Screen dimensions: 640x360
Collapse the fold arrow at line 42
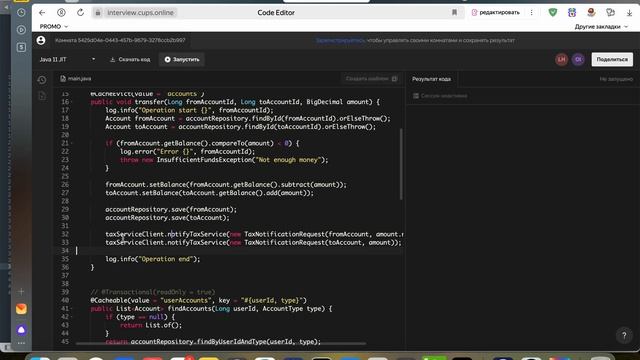72,317
